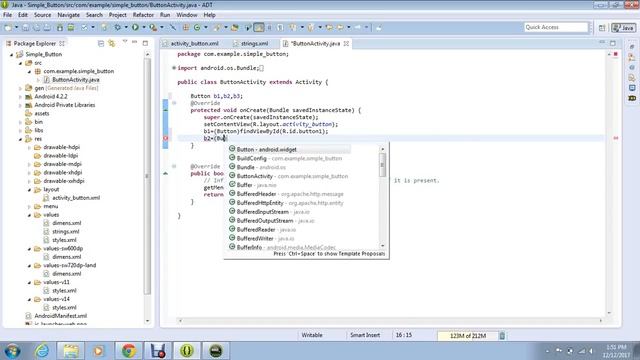Open Package Explorer view menu triangle
The height and width of the screenshot is (360, 640).
(125, 42)
